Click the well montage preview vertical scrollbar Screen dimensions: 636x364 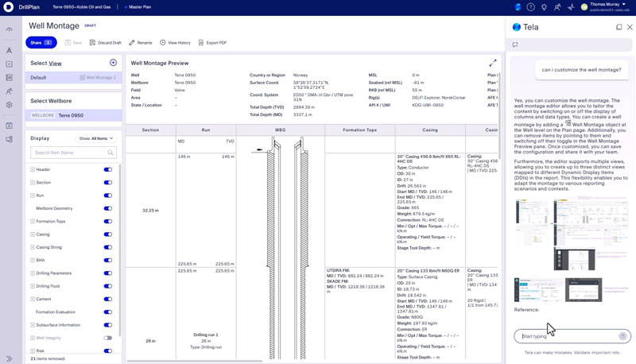(x=500, y=115)
